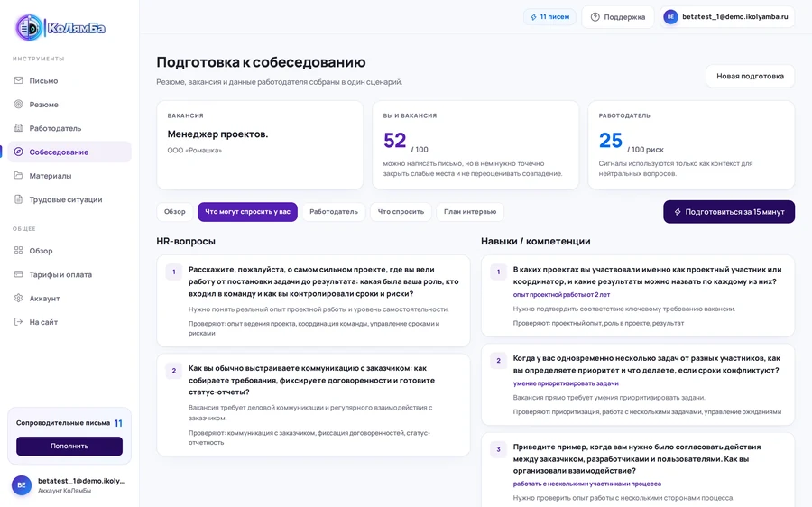Screen dimensions: 812x507
Task: Click the BE avatar at sidebar bottom
Action: click(x=22, y=485)
